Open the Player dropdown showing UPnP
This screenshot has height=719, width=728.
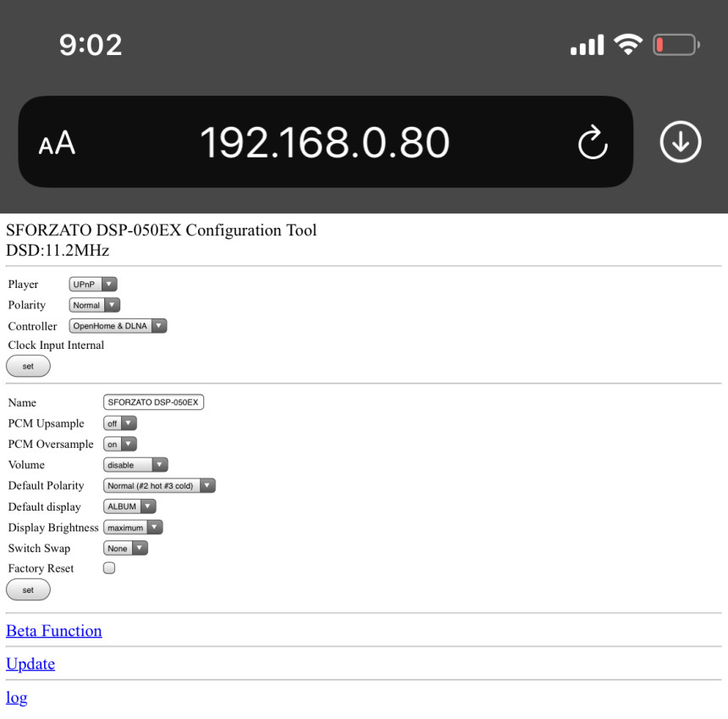point(93,284)
